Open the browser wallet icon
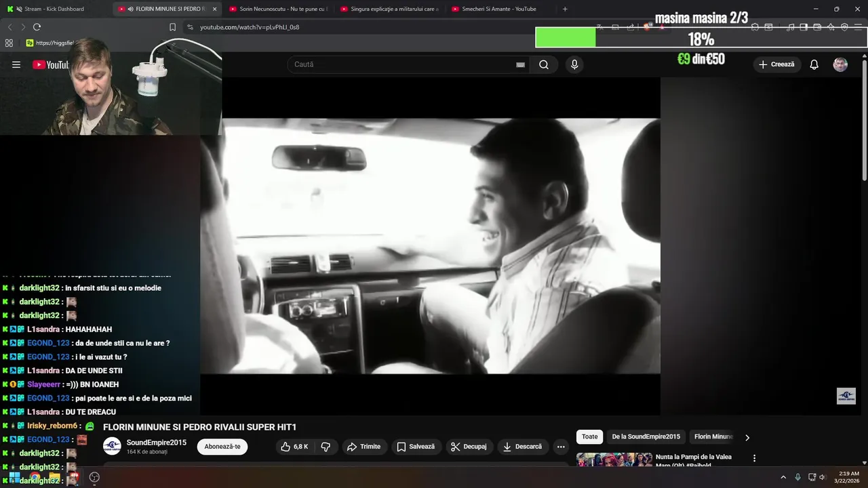 pos(818,27)
